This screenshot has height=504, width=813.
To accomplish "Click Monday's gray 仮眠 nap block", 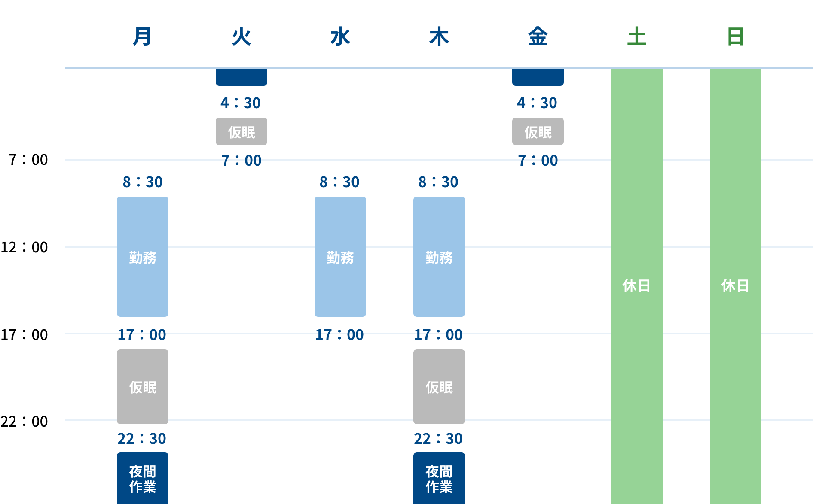I will click(x=143, y=387).
